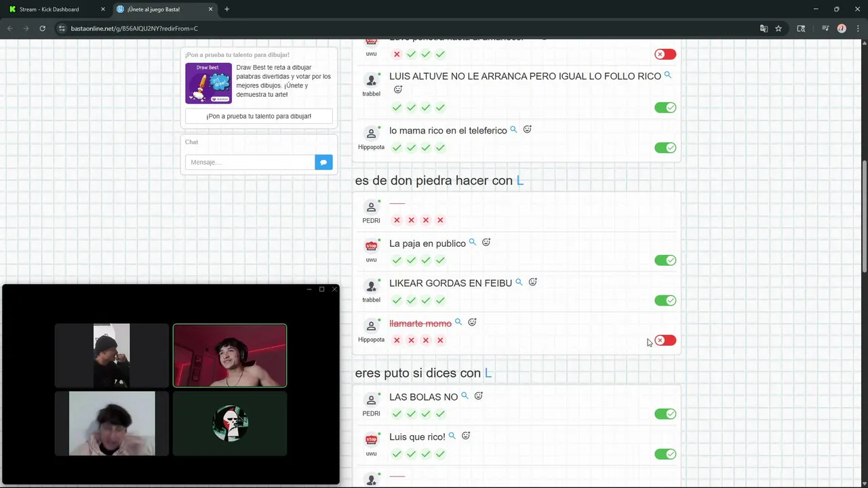This screenshot has height=488, width=868.
Task: Click magnifier next to 'LAS BOLAS NO'
Action: 465,396
